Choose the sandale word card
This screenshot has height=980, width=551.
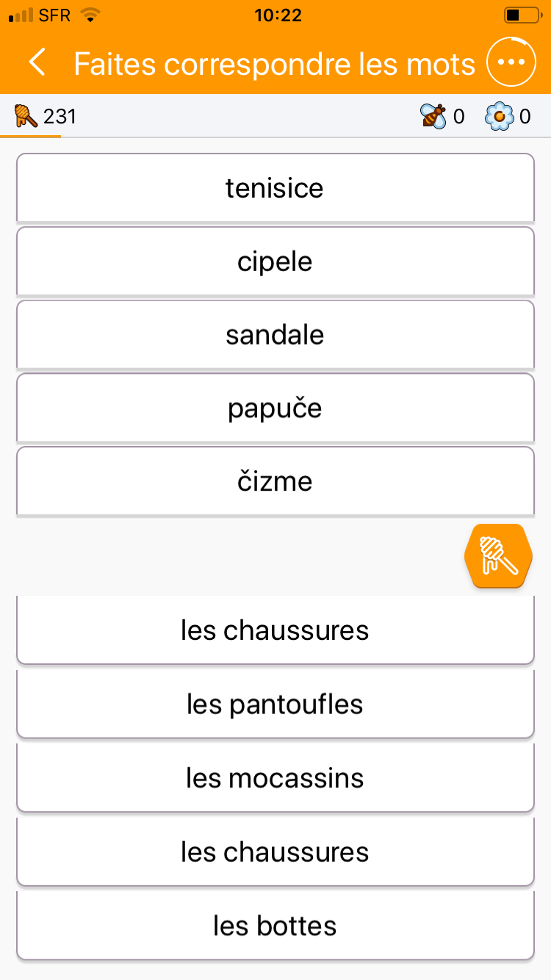pyautogui.click(x=275, y=335)
